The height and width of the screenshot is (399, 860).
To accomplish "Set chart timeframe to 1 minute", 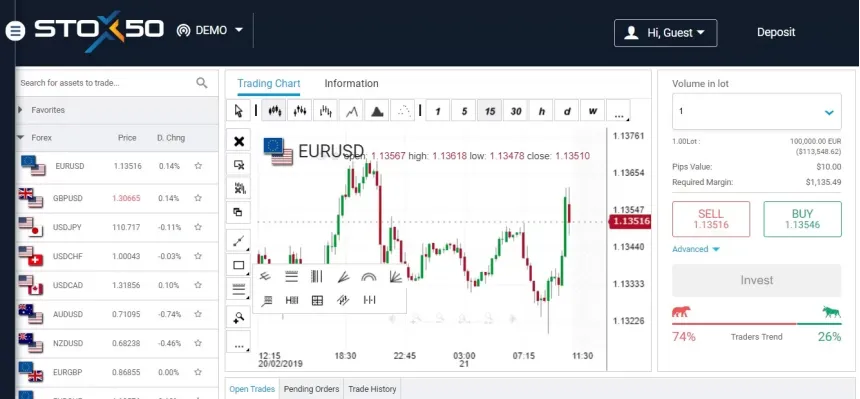I will point(438,111).
